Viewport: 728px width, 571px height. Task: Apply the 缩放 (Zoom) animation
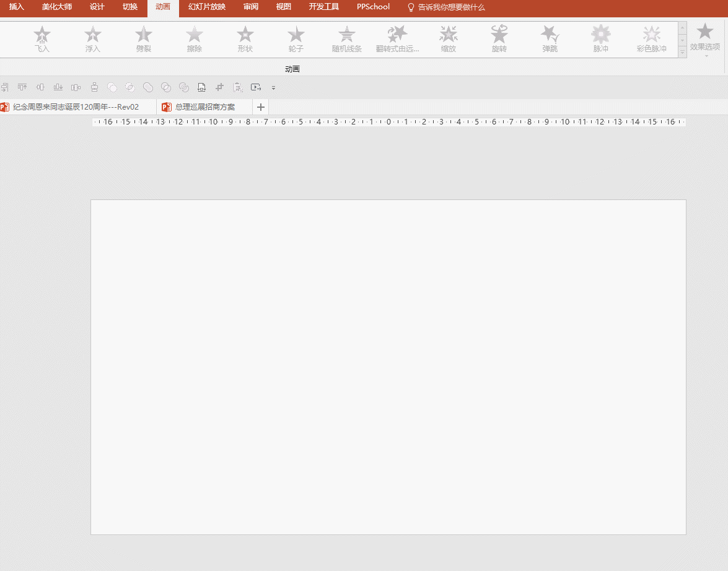449,39
